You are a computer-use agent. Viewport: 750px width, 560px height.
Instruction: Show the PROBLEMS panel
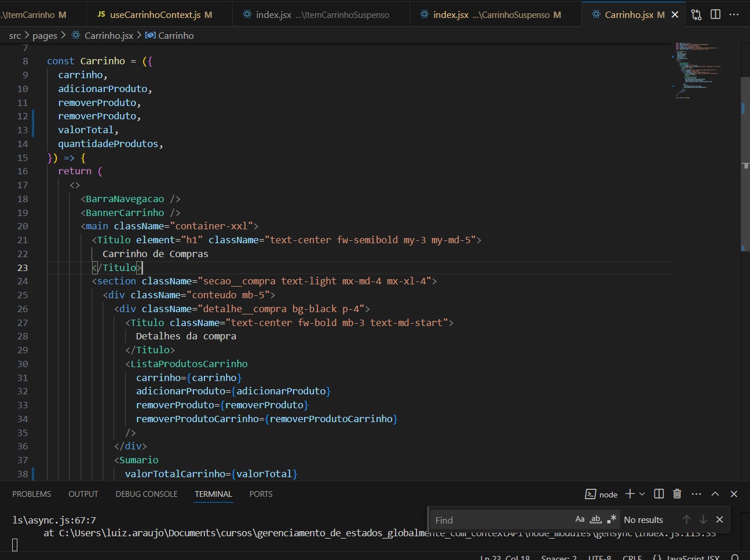click(x=32, y=494)
